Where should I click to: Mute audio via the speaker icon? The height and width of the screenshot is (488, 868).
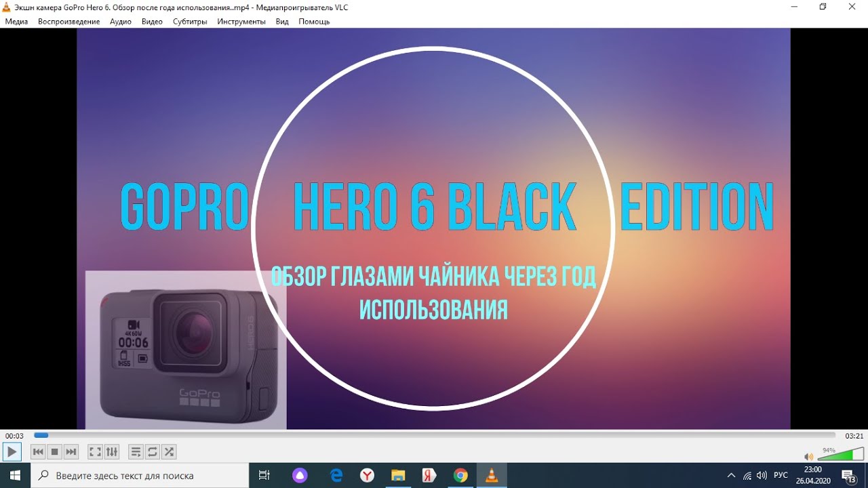808,456
